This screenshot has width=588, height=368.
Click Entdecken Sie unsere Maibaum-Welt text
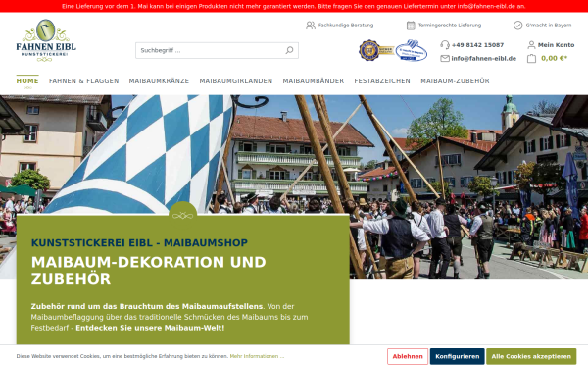coord(150,328)
